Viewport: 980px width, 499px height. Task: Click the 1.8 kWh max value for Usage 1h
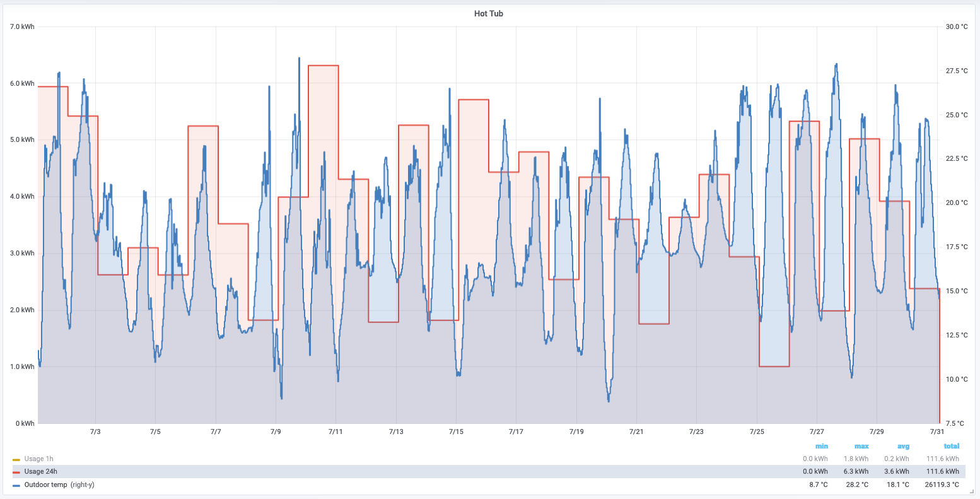[x=856, y=459]
